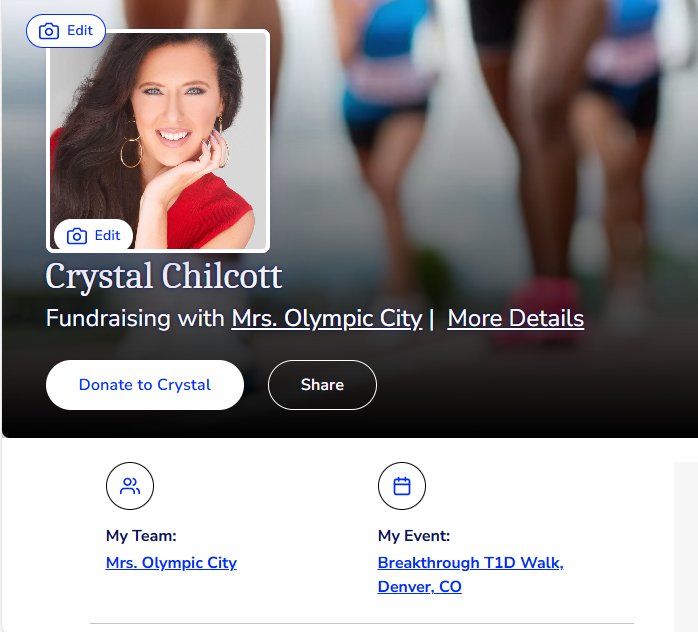
Task: Open Mrs. Olympic City link beside Fundraising with
Action: [327, 319]
